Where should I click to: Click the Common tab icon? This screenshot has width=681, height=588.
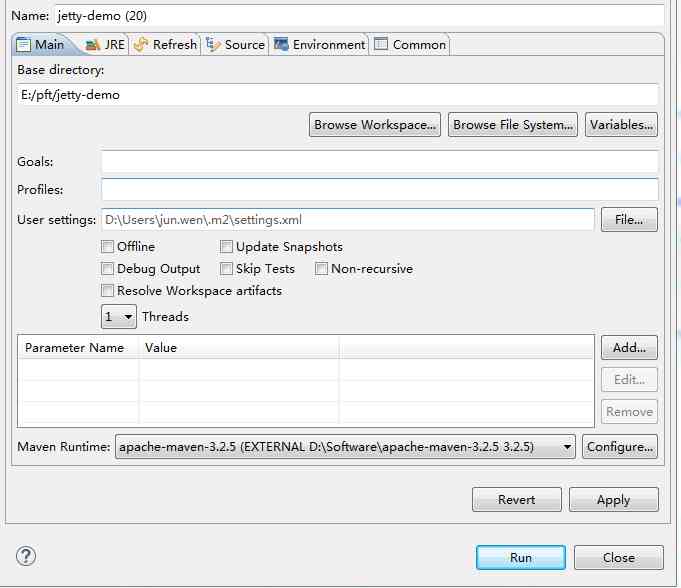tap(381, 45)
